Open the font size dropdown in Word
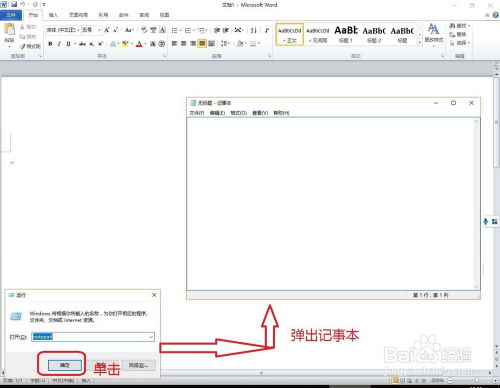The height and width of the screenshot is (388, 500). (99, 30)
